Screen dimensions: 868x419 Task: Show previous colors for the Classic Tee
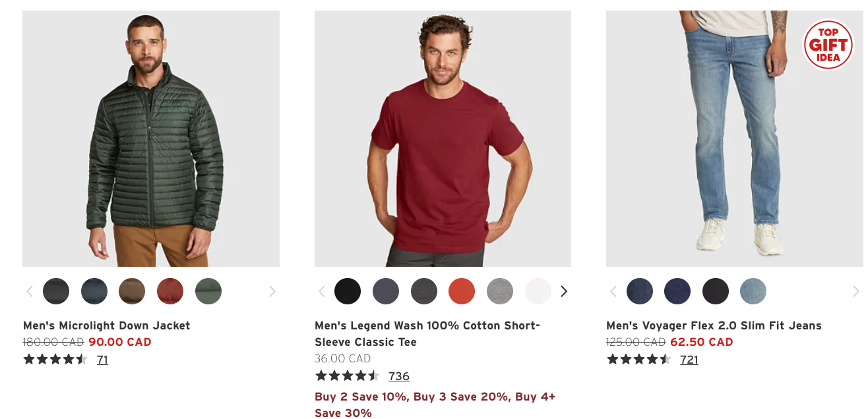click(322, 291)
